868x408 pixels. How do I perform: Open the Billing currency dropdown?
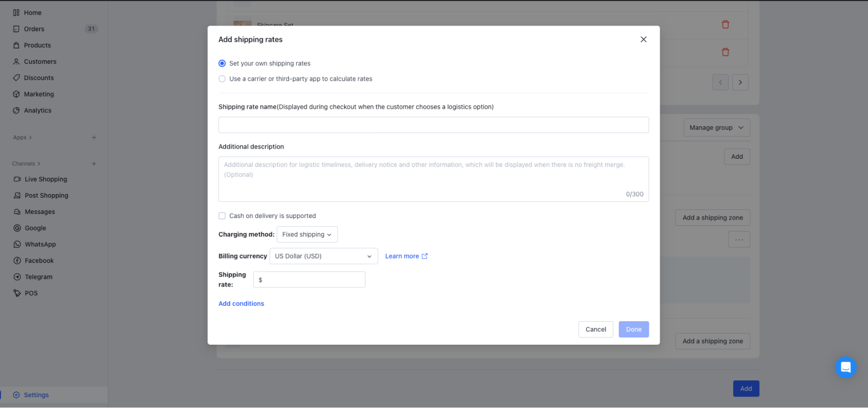[x=323, y=256]
